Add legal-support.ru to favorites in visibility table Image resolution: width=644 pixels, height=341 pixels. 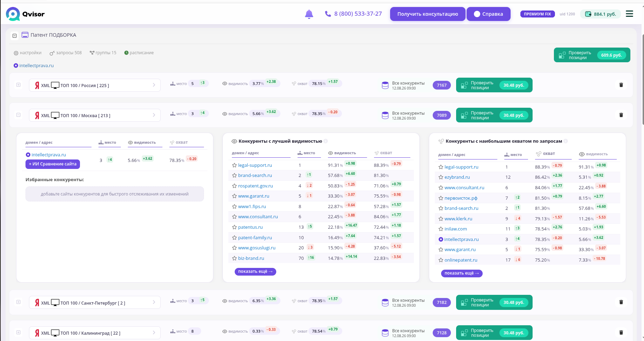pyautogui.click(x=234, y=165)
